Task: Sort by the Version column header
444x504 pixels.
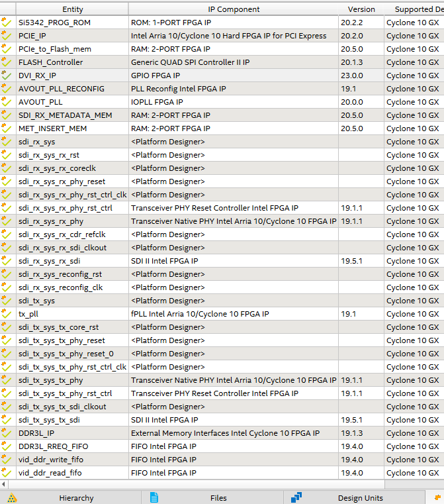Action: coord(361,9)
